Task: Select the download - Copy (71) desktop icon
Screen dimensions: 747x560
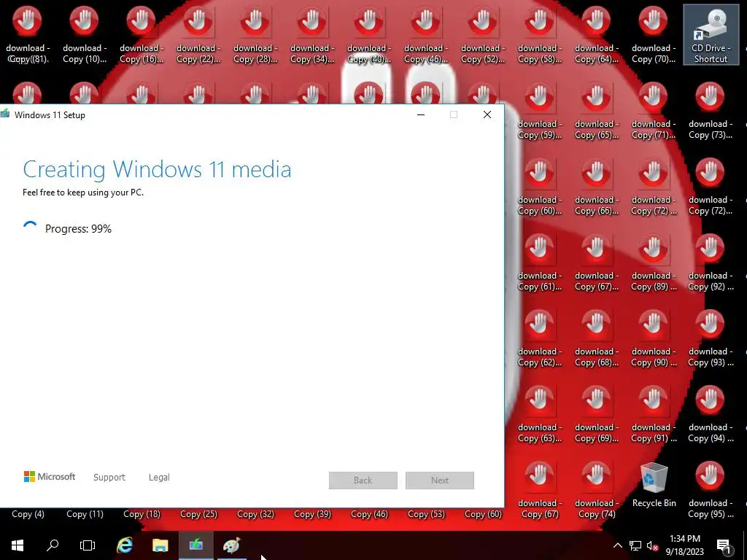Action: pos(653,111)
